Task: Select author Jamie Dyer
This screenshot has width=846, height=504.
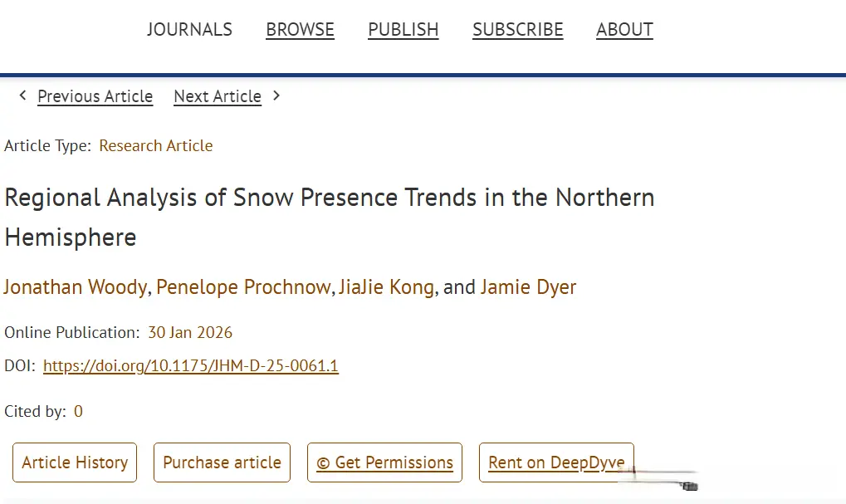Action: (x=528, y=287)
